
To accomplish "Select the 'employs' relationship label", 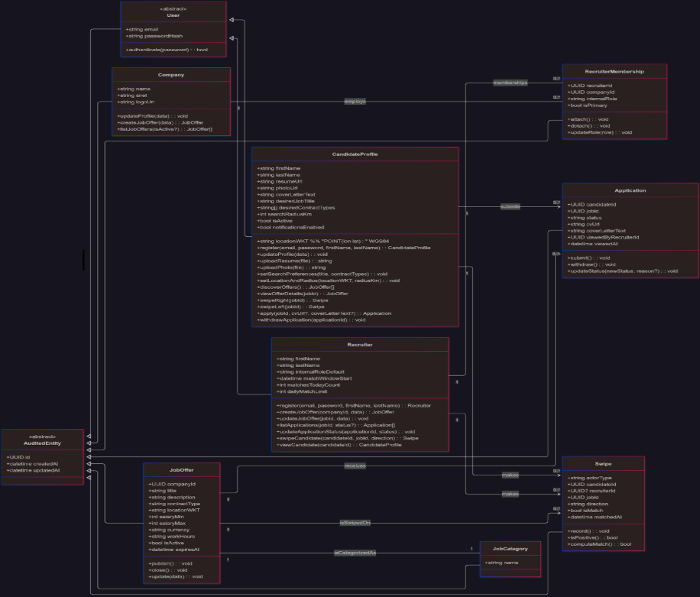I will tap(355, 101).
